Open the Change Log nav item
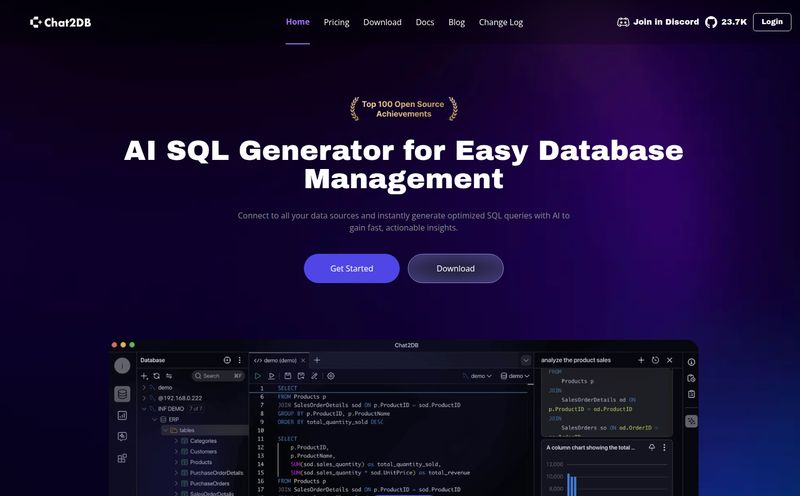Screen dimensions: 800x496 (x=501, y=22)
